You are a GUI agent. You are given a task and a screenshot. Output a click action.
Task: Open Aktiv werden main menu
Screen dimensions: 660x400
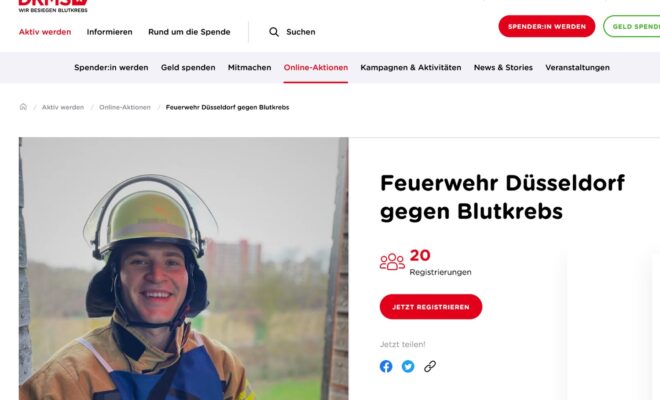point(45,32)
